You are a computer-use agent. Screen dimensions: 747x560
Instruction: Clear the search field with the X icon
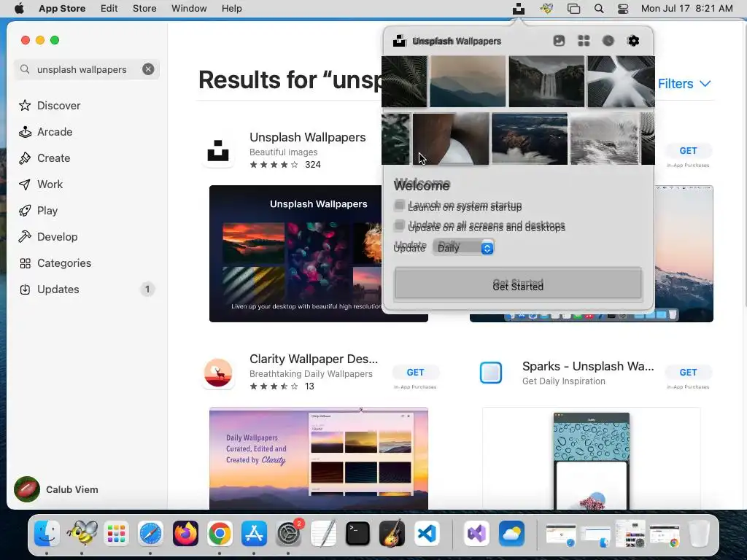(148, 69)
